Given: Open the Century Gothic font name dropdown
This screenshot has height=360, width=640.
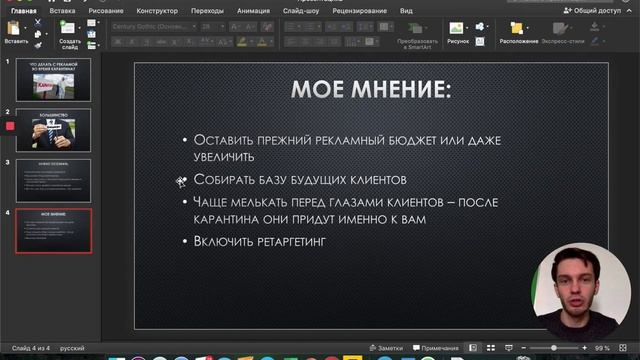Looking at the screenshot, I should (x=194, y=27).
